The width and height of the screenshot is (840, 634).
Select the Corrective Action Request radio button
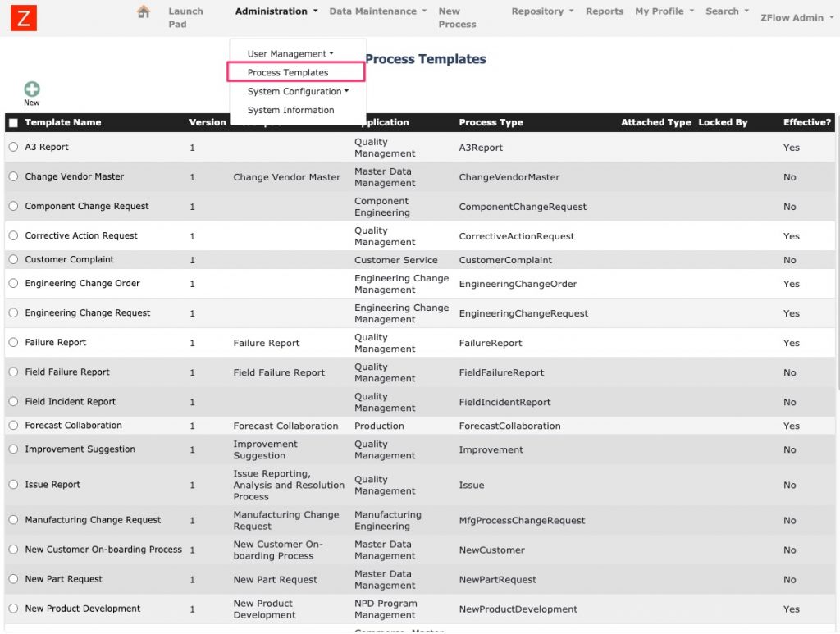pos(13,235)
